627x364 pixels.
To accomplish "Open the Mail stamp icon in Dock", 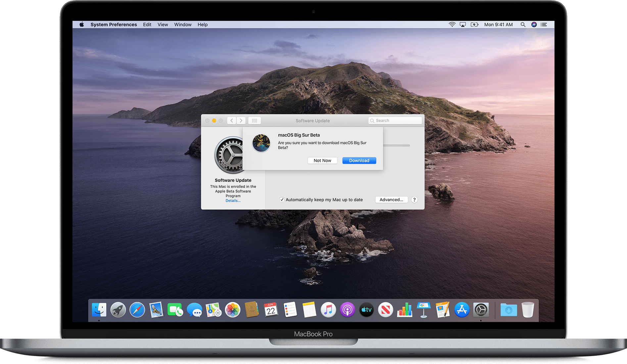I will (156, 310).
